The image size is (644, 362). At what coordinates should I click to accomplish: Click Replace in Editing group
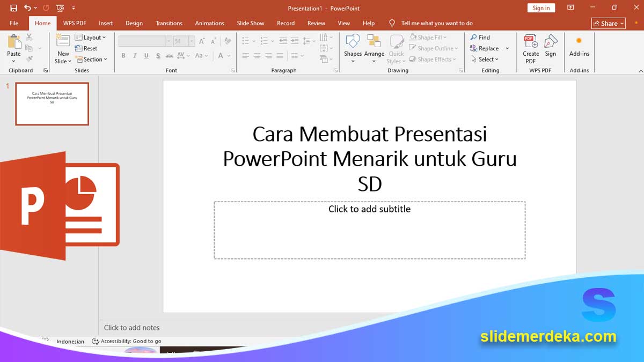[485, 48]
